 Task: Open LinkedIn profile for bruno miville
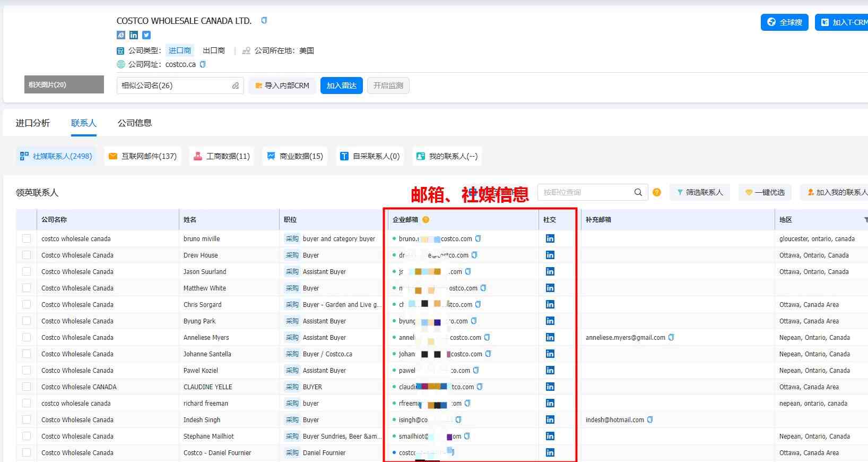[550, 238]
